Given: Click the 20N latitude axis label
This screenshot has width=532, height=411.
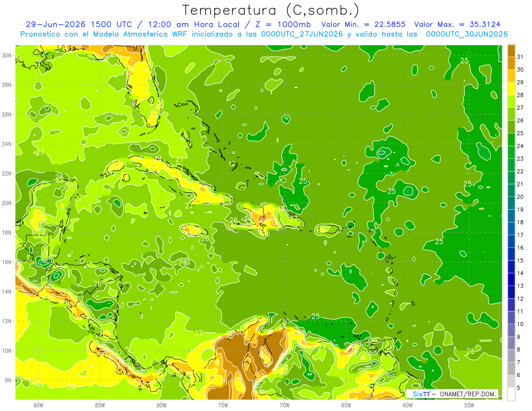Looking at the screenshot, I should pos(8,203).
